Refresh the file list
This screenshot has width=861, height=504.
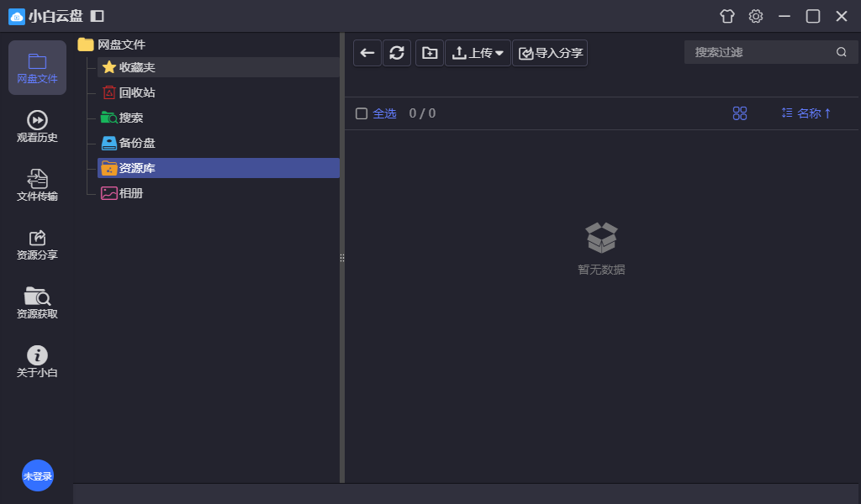[x=397, y=53]
